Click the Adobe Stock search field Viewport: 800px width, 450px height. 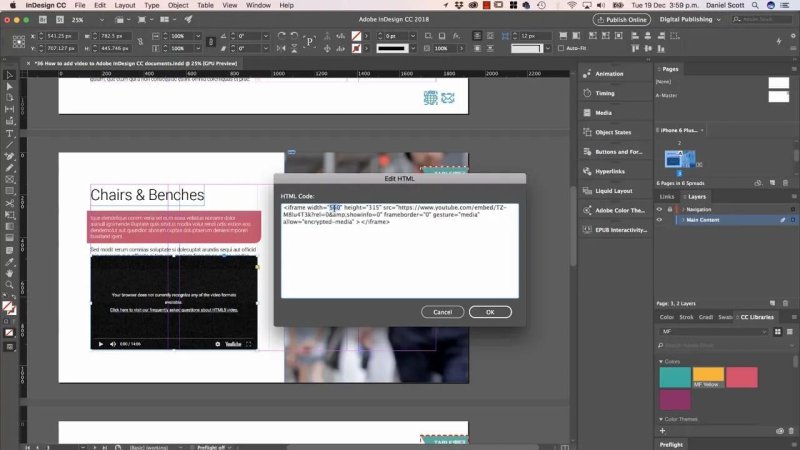coord(760,19)
